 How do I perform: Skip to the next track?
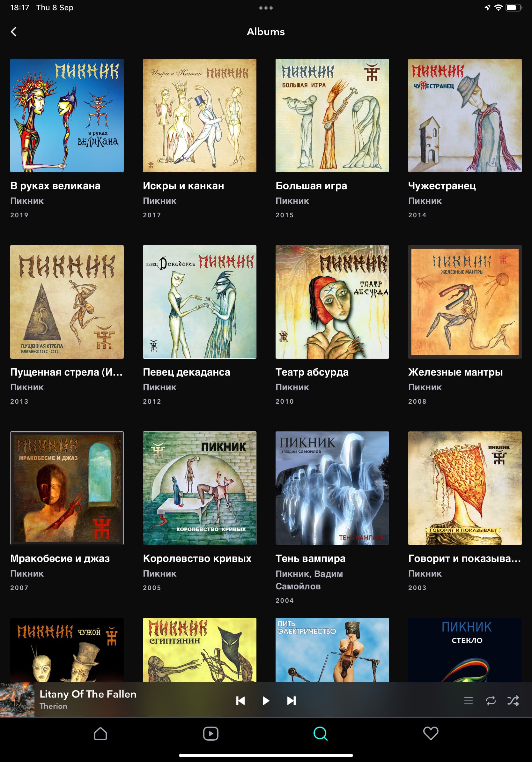click(291, 701)
